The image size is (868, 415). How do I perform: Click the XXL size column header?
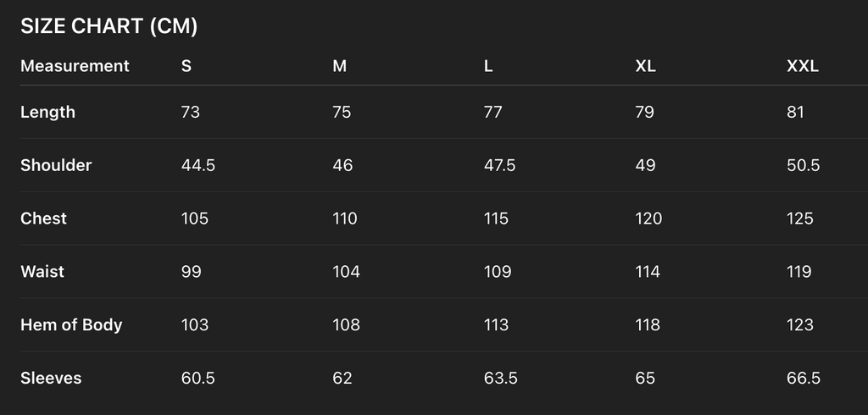pos(802,66)
